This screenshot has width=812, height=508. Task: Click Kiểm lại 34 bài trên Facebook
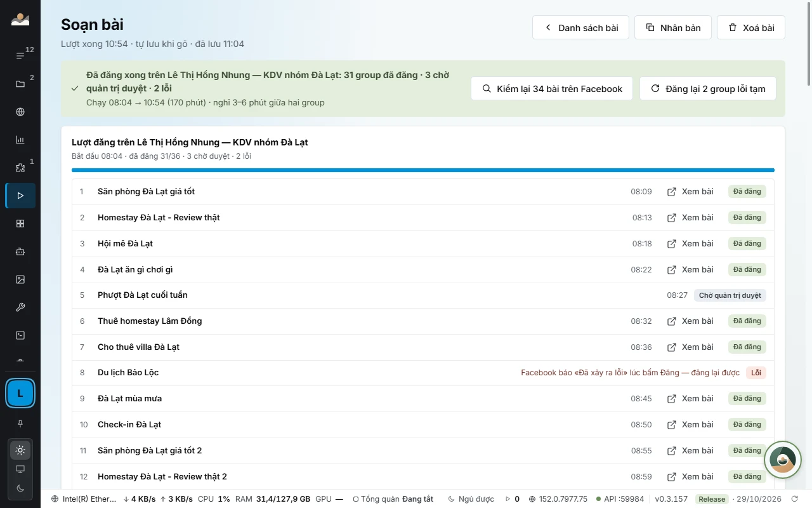tap(552, 89)
